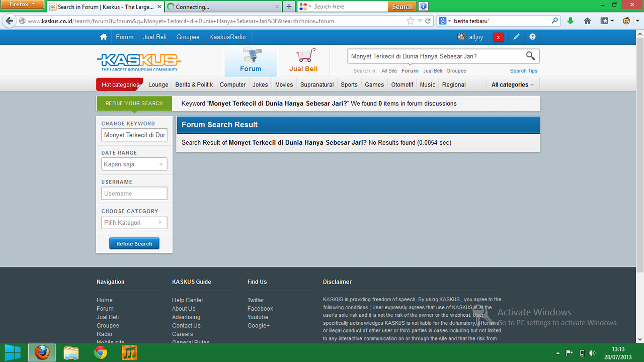The height and width of the screenshot is (362, 644).
Task: Select the large Forum icon tab
Action: pos(251,61)
